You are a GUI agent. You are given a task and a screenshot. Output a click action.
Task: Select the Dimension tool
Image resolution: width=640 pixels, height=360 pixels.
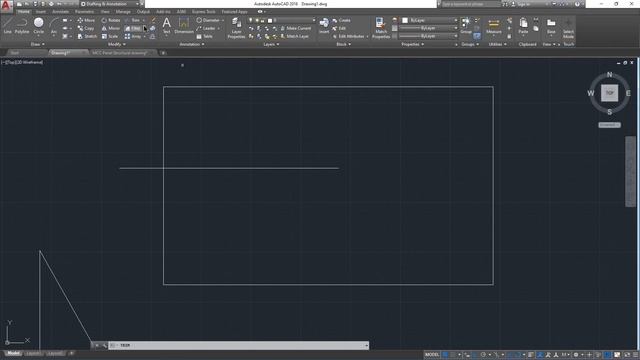tap(184, 25)
